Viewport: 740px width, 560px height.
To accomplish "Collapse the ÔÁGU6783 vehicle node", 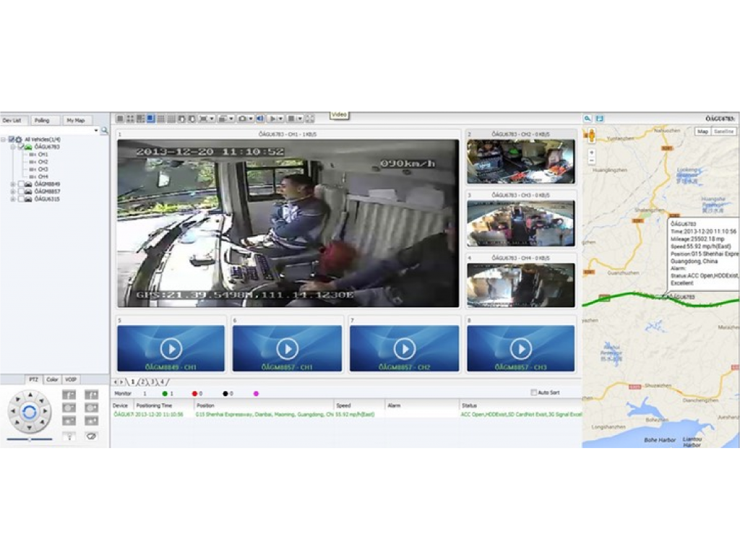I will point(13,147).
